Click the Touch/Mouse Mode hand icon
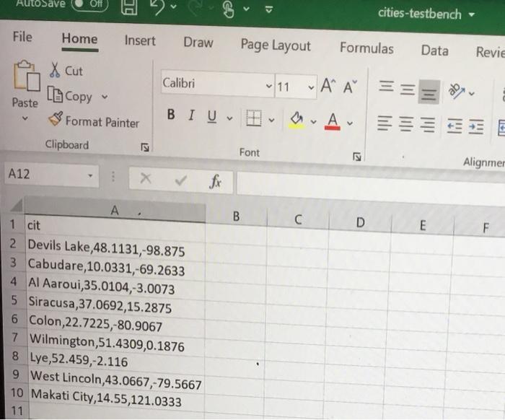The image size is (505, 420). click(x=229, y=9)
